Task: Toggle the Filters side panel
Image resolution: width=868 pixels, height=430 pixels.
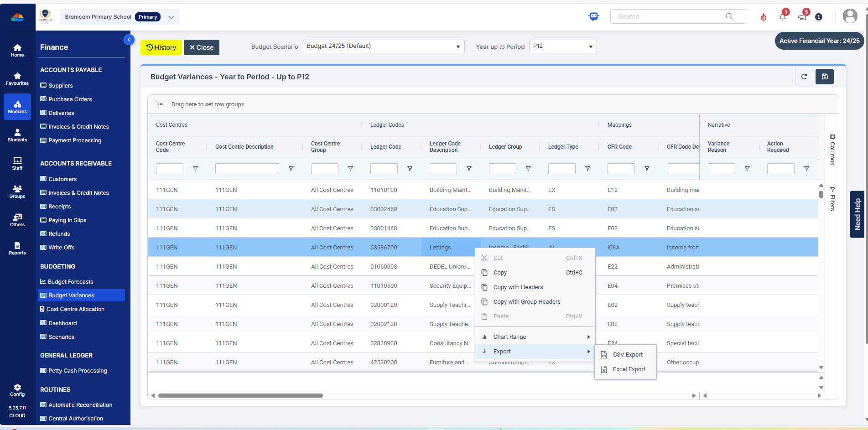Action: click(832, 199)
